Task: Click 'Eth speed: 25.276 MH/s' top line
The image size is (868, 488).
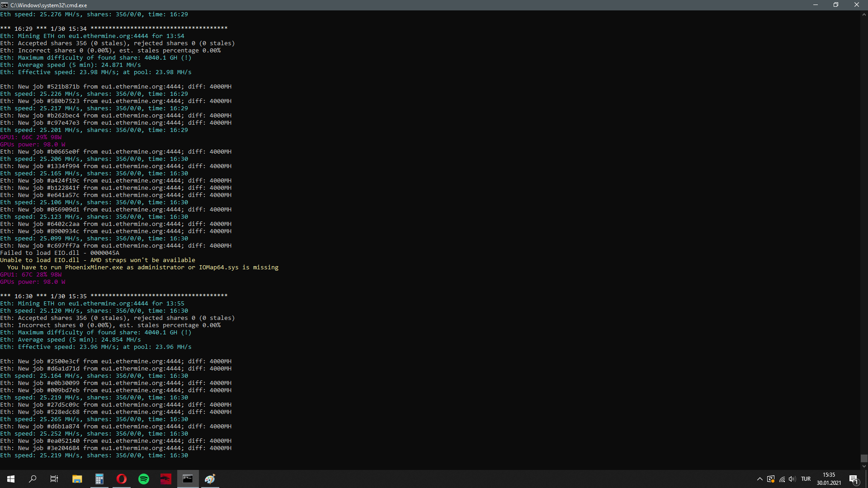Action: coord(94,14)
